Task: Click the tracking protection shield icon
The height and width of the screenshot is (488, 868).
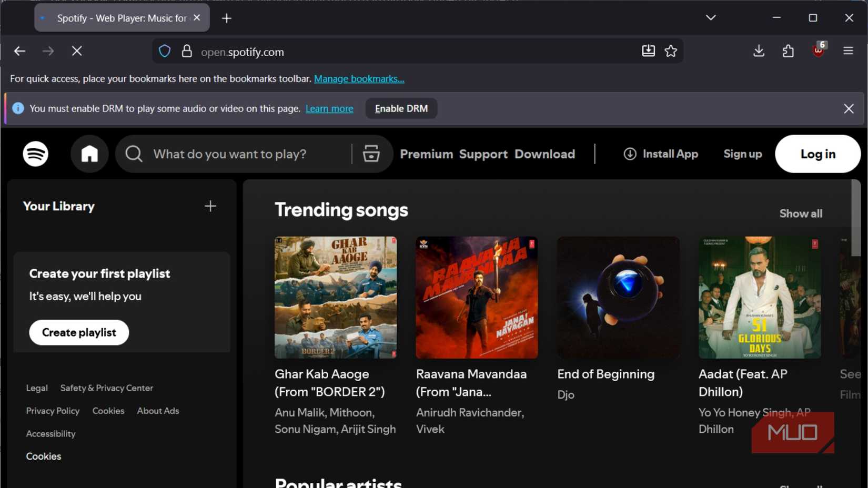Action: 165,51
